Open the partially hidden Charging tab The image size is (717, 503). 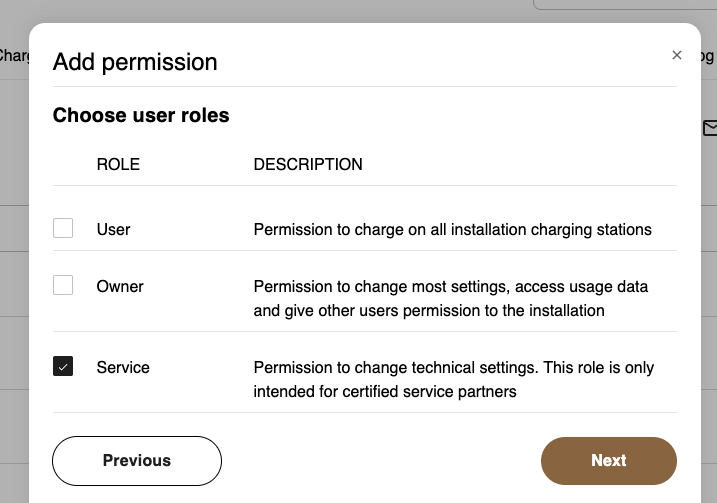click(x=14, y=56)
